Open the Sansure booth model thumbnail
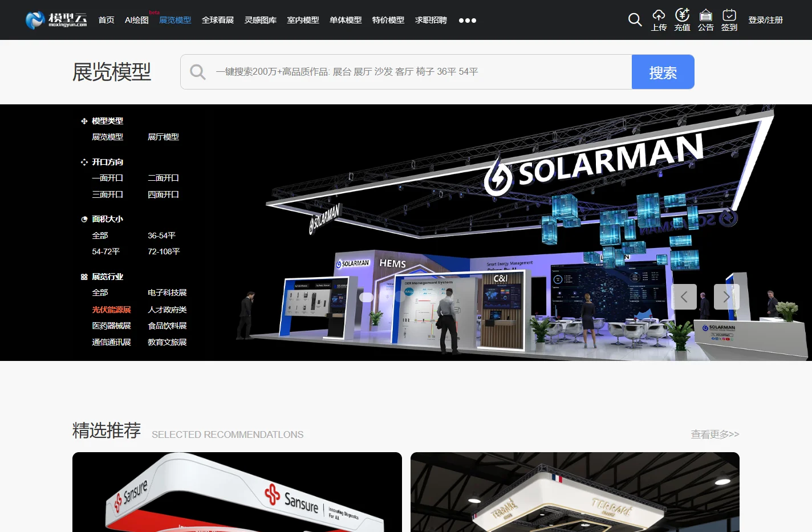This screenshot has height=532, width=812. click(237, 492)
